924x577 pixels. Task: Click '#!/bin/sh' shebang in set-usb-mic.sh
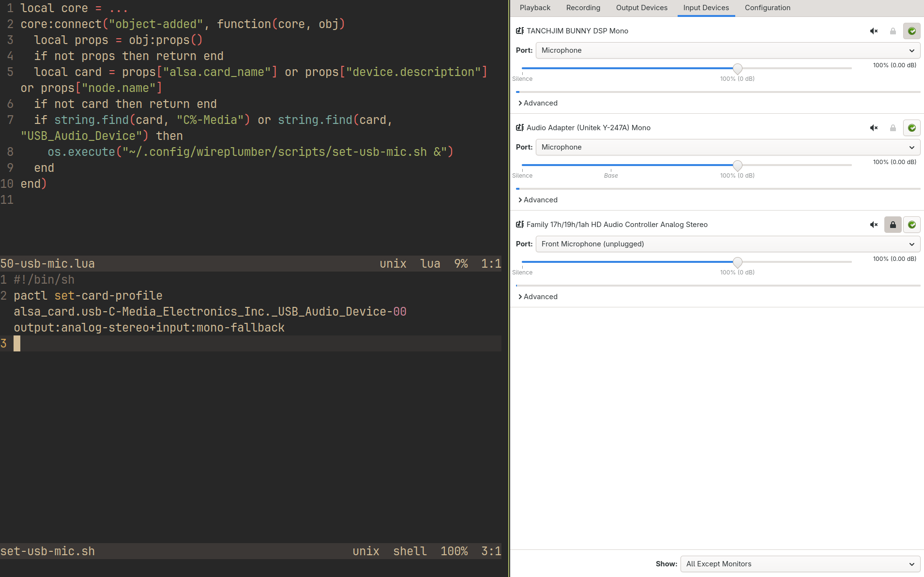coord(44,280)
